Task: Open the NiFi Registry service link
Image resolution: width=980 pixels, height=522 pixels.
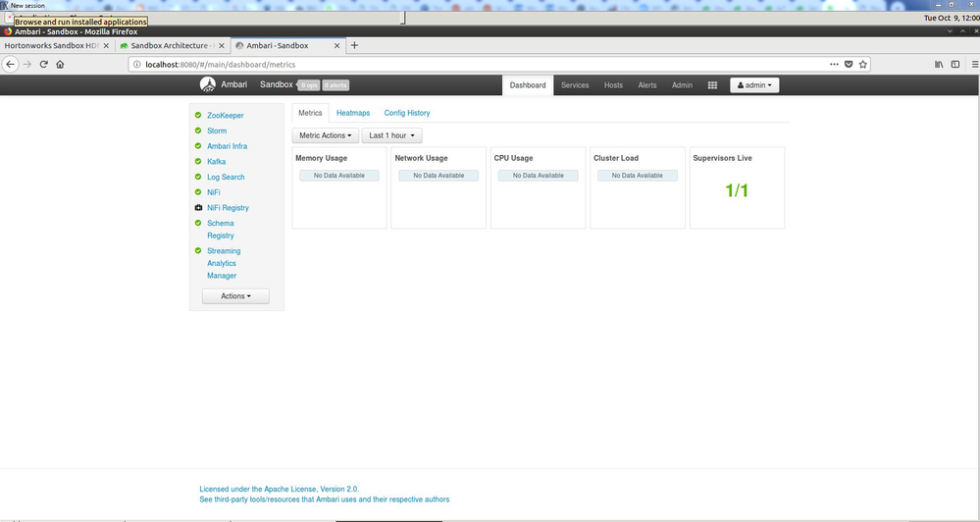Action: pos(229,208)
